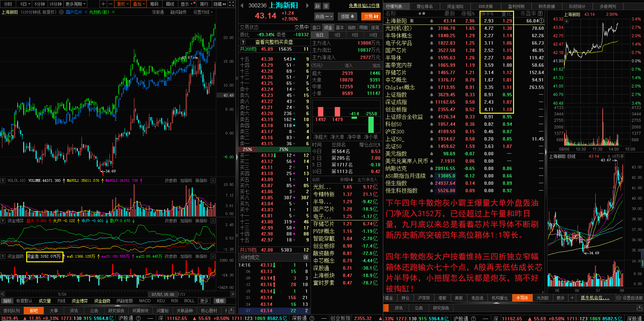
Task: Open the DDE决策 tab
Action: pos(486,6)
